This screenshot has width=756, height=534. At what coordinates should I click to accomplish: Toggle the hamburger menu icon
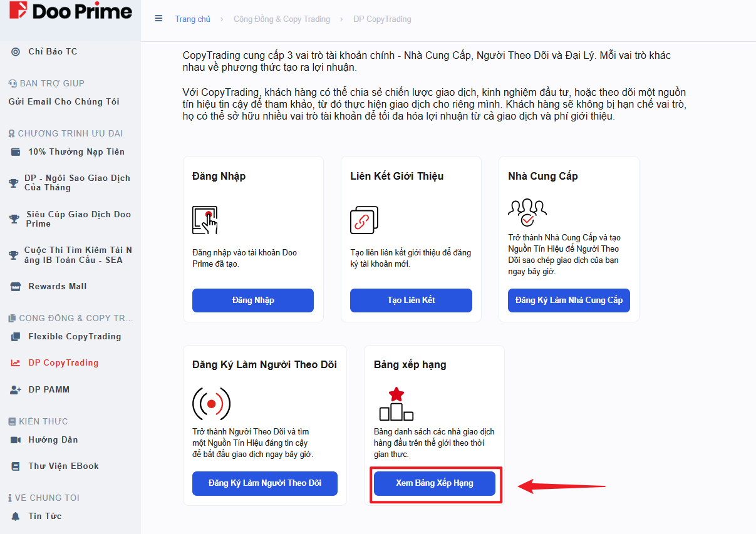click(x=158, y=19)
